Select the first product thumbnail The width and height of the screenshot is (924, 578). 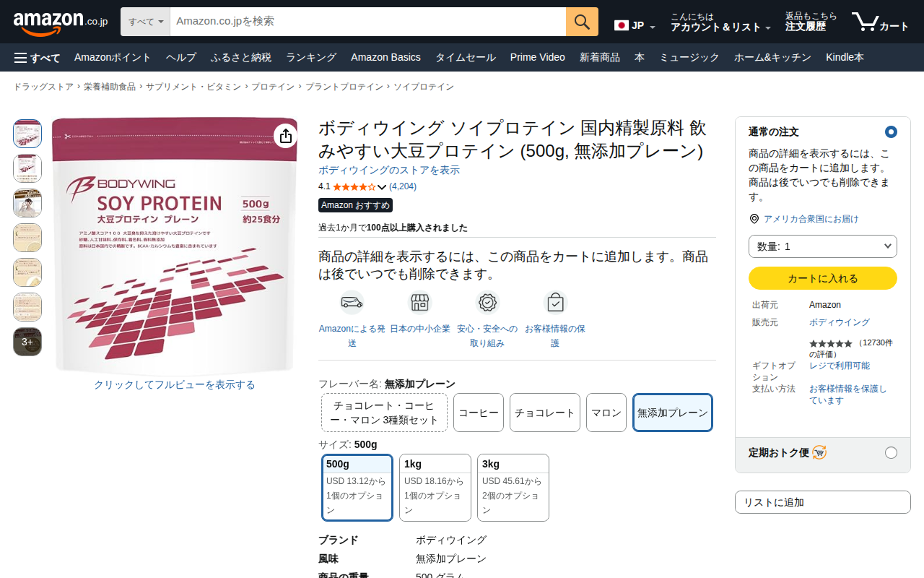coord(27,134)
